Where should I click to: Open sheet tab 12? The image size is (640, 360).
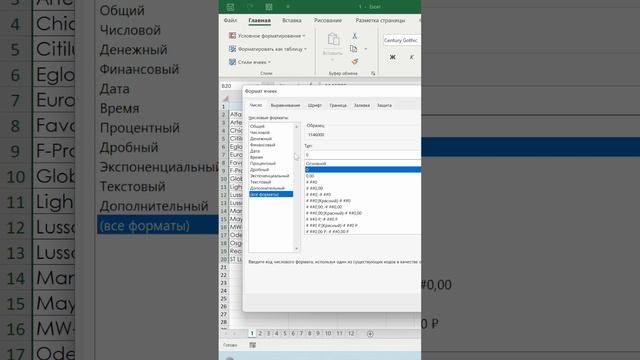[x=351, y=333]
